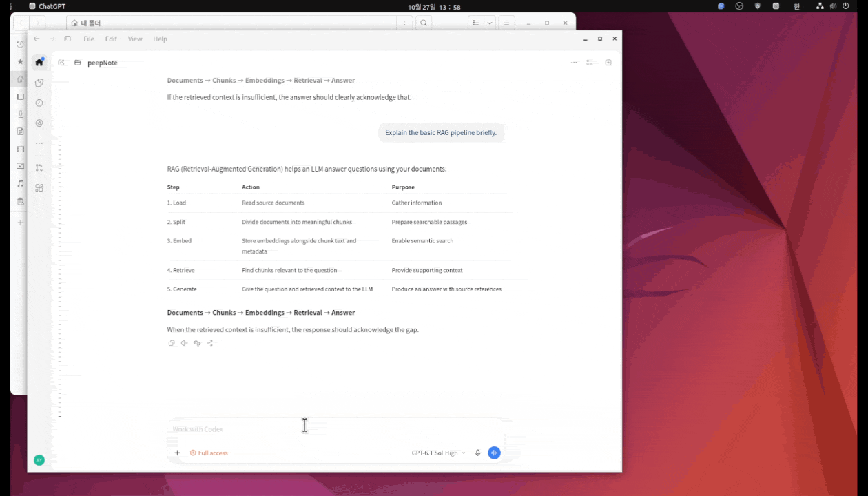Viewport: 868px width, 496px height.
Task: Click the folder icon beside peepNote
Action: coord(78,63)
